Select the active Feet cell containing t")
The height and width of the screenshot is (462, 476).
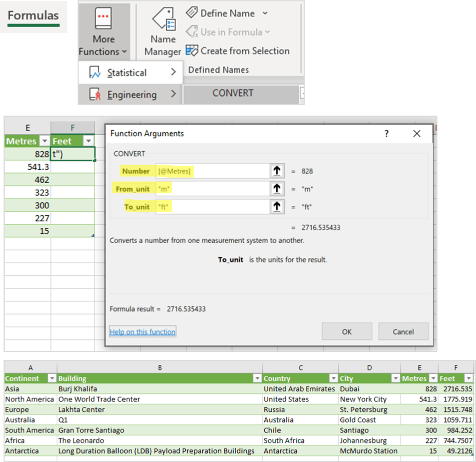pos(73,154)
